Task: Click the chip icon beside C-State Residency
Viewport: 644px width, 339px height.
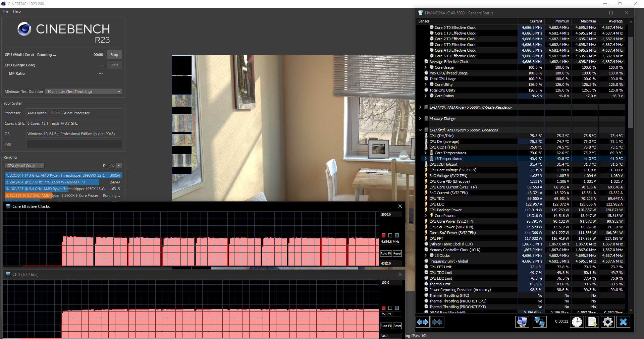Action: pos(426,107)
